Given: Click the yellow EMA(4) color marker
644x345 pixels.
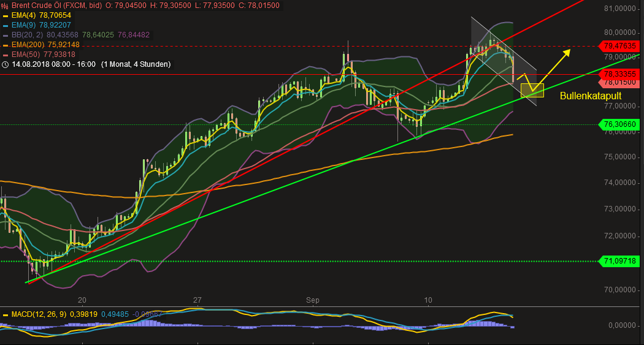Looking at the screenshot, I should pos(6,15).
